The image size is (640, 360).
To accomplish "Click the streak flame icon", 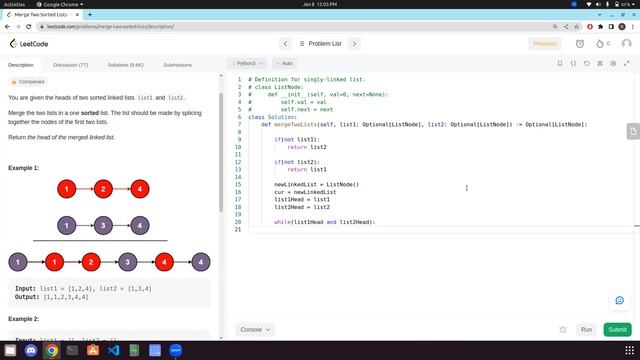I will pyautogui.click(x=600, y=44).
